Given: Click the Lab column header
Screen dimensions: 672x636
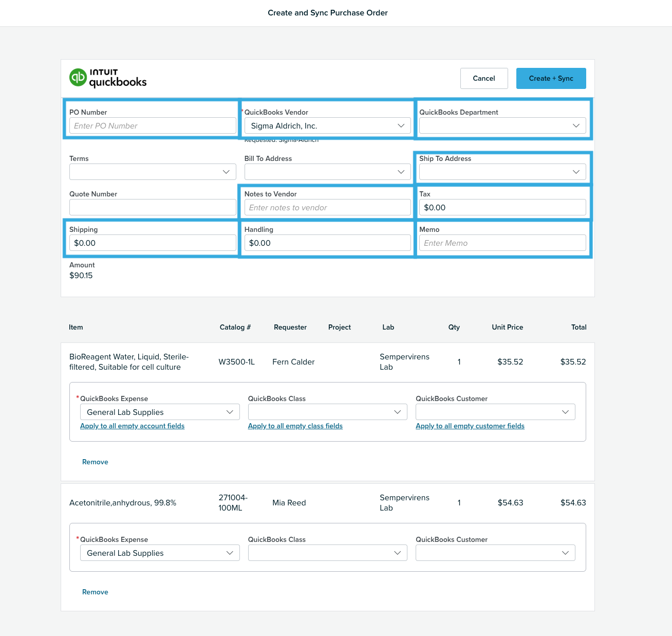Looking at the screenshot, I should [x=388, y=327].
